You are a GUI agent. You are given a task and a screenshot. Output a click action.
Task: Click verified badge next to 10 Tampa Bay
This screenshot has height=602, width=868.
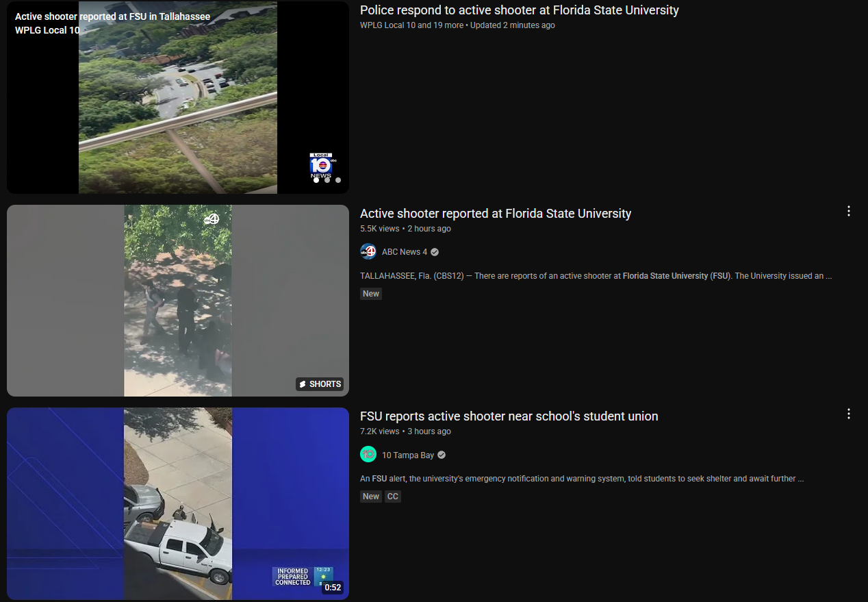442,455
